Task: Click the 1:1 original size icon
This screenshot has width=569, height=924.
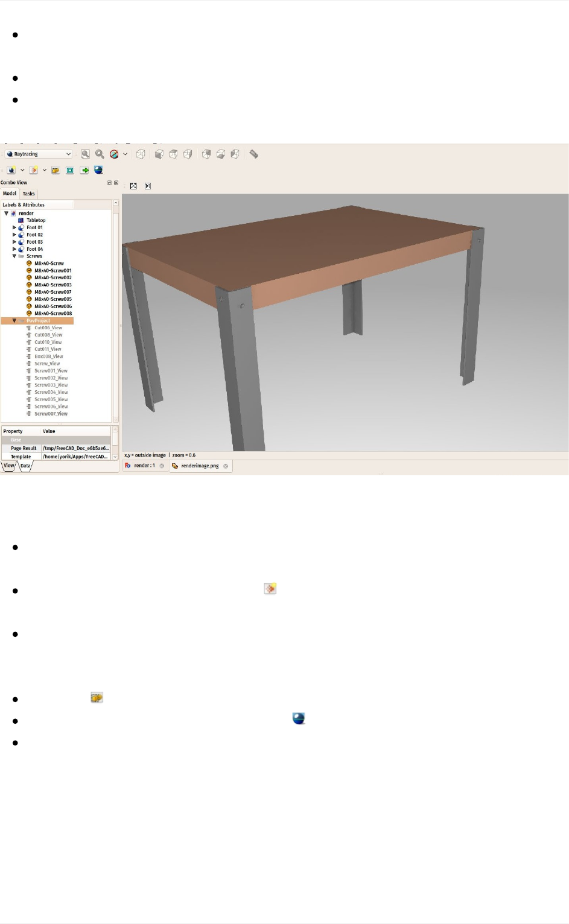Action: 148,186
